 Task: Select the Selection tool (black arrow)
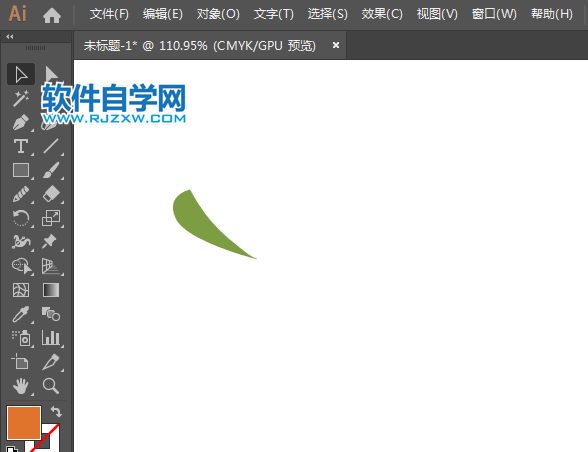[21, 74]
